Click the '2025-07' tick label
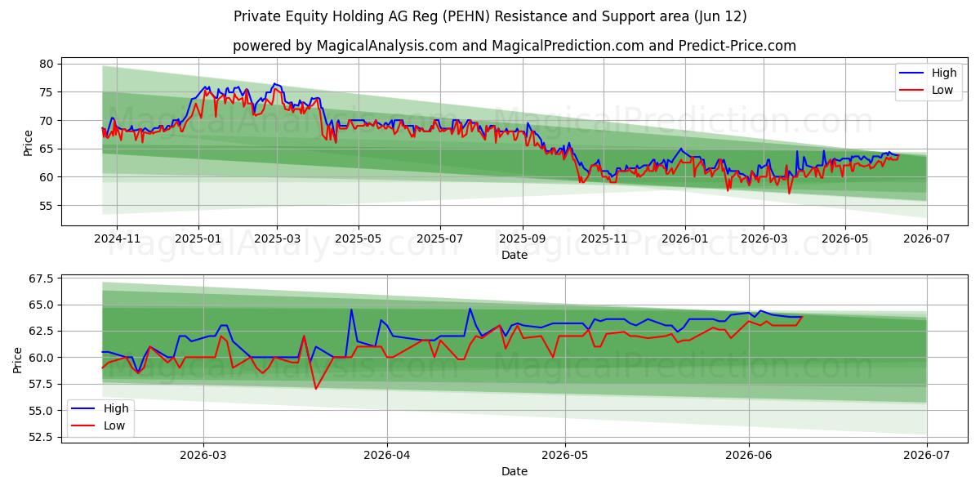The image size is (980, 490). 439,238
